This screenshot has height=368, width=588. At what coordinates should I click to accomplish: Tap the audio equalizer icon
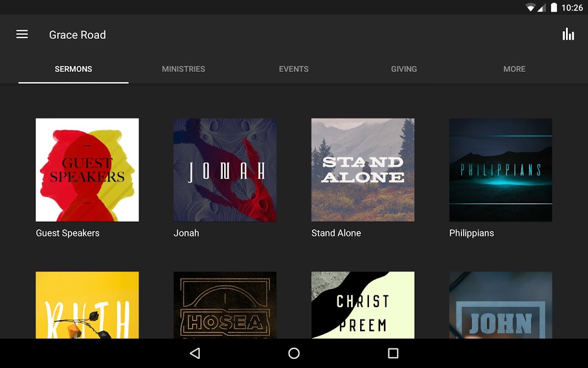pyautogui.click(x=568, y=34)
